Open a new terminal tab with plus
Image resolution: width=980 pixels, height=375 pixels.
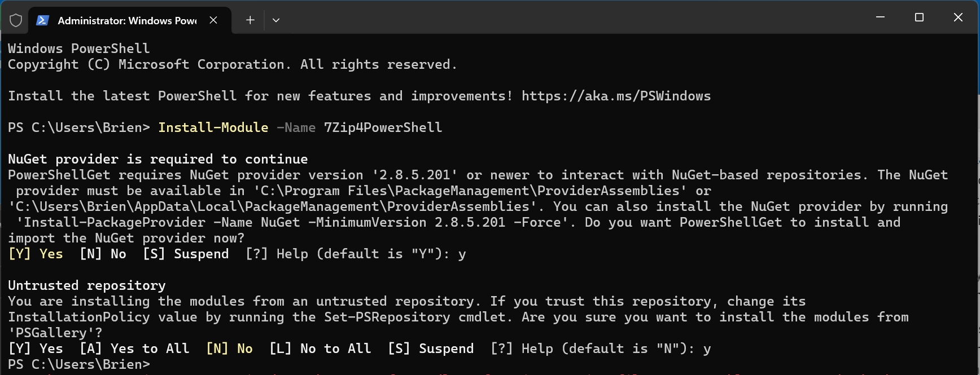(x=250, y=20)
